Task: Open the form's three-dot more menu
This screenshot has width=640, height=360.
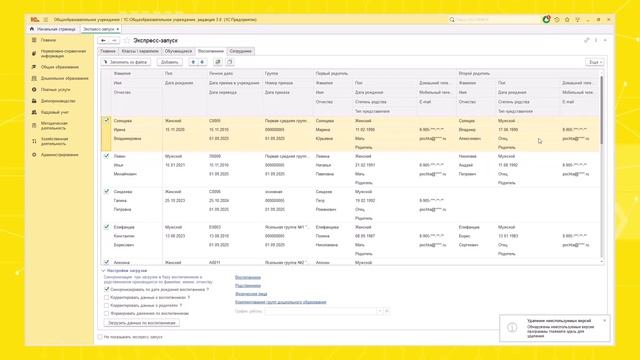Action: [x=596, y=40]
